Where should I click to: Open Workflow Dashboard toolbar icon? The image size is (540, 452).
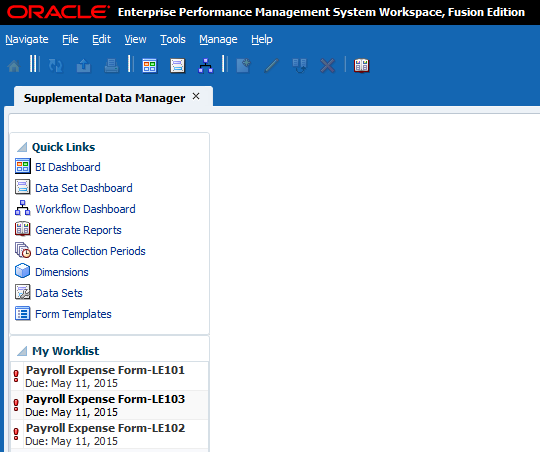point(206,65)
